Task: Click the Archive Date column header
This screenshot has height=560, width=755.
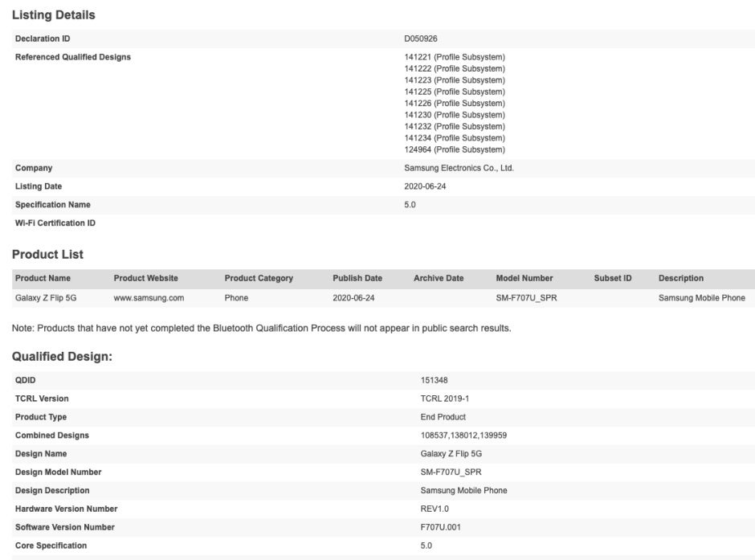Action: (439, 278)
